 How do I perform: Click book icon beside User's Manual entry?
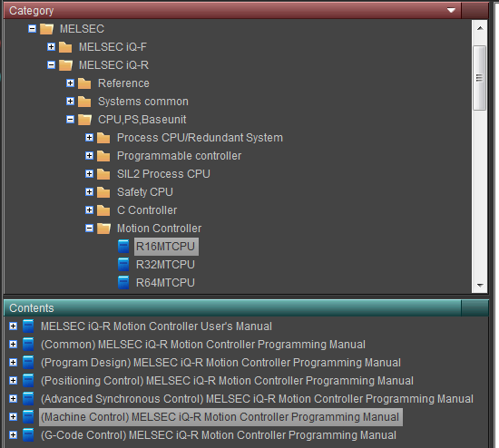[x=28, y=326]
